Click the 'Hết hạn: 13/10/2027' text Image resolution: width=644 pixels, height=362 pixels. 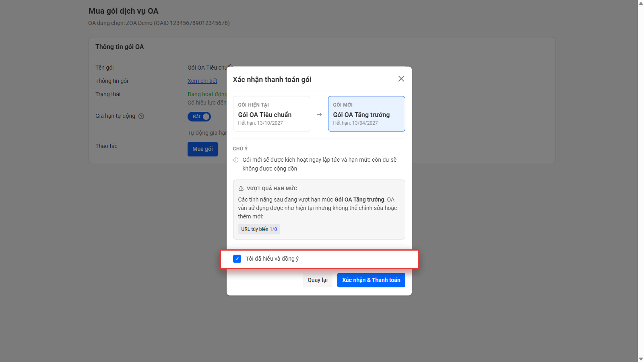(260, 123)
